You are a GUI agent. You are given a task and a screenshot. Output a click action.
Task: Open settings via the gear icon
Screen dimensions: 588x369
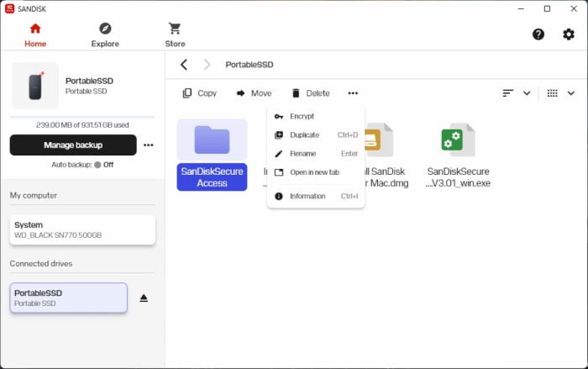[569, 34]
